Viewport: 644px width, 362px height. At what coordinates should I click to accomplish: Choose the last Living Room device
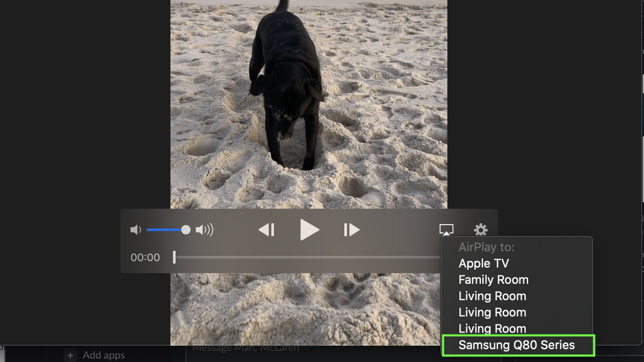pyautogui.click(x=492, y=328)
